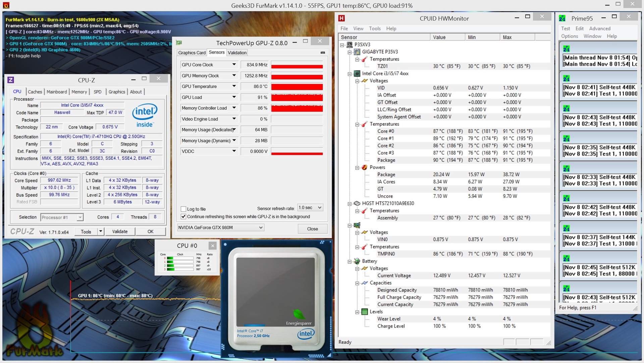The image size is (644, 363).
Task: Enable the Log to file checkbox
Action: (x=183, y=209)
